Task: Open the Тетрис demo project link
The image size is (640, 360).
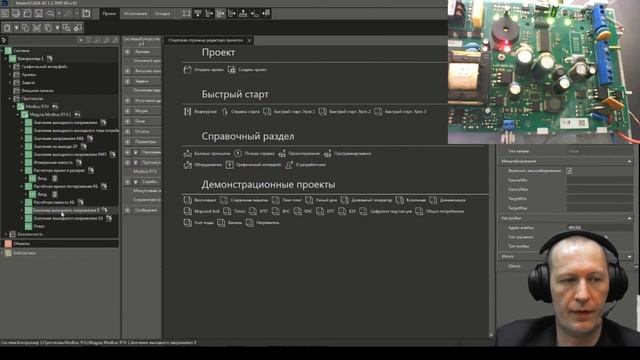Action: [x=240, y=212]
